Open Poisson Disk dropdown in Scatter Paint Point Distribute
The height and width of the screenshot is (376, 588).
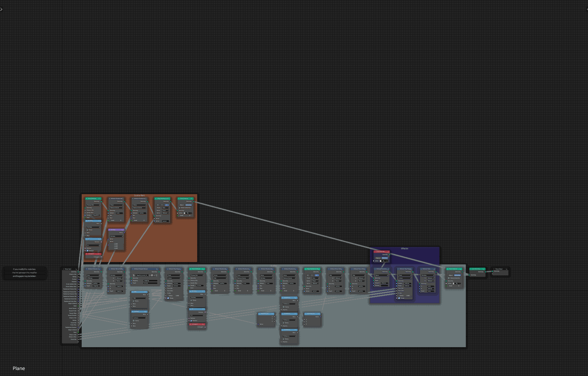pyautogui.click(x=93, y=205)
